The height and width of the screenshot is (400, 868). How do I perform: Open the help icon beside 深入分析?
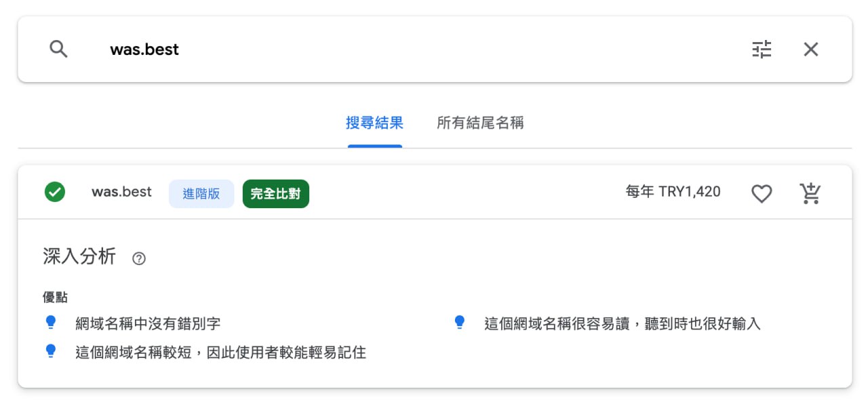coord(139,258)
